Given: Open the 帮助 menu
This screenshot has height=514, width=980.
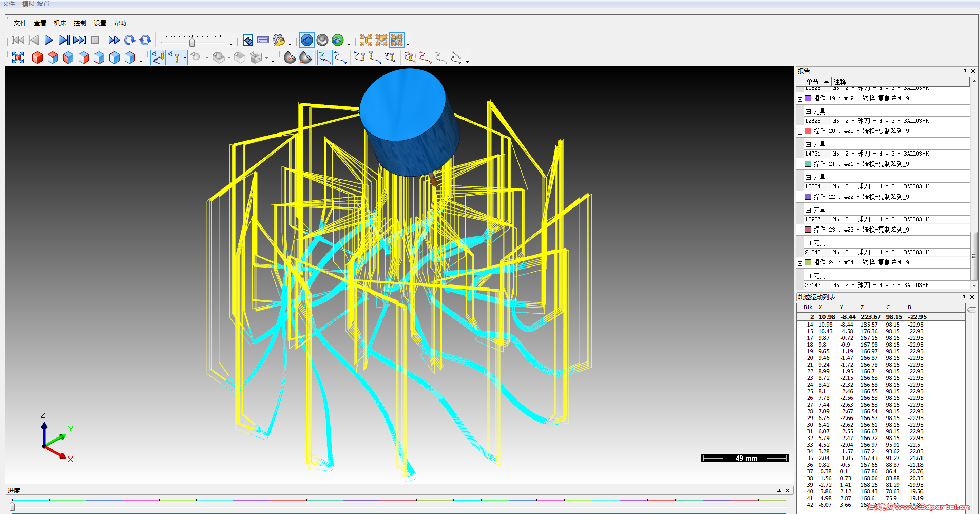Looking at the screenshot, I should tap(120, 23).
